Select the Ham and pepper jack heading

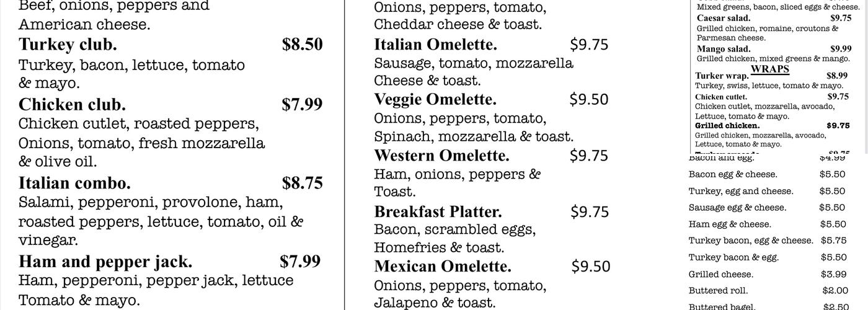[x=105, y=261]
